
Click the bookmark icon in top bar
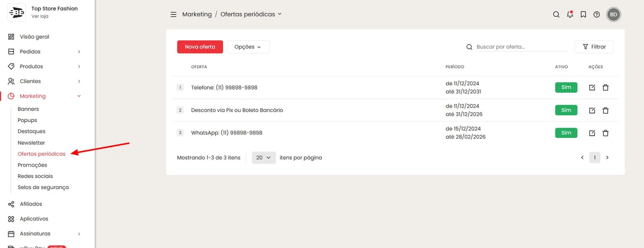tap(583, 15)
